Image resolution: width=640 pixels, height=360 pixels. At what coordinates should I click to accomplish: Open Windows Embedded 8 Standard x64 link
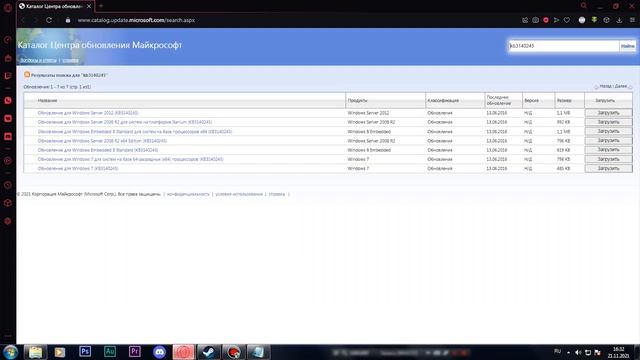(x=135, y=131)
